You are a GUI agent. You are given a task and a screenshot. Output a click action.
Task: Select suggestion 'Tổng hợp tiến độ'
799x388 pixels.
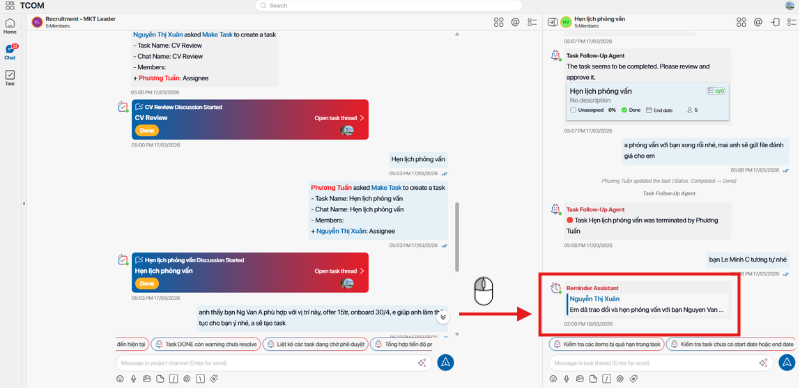coord(402,344)
